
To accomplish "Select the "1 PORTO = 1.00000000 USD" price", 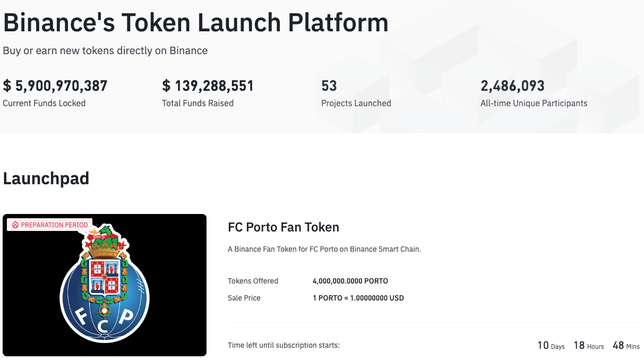I will tap(358, 298).
